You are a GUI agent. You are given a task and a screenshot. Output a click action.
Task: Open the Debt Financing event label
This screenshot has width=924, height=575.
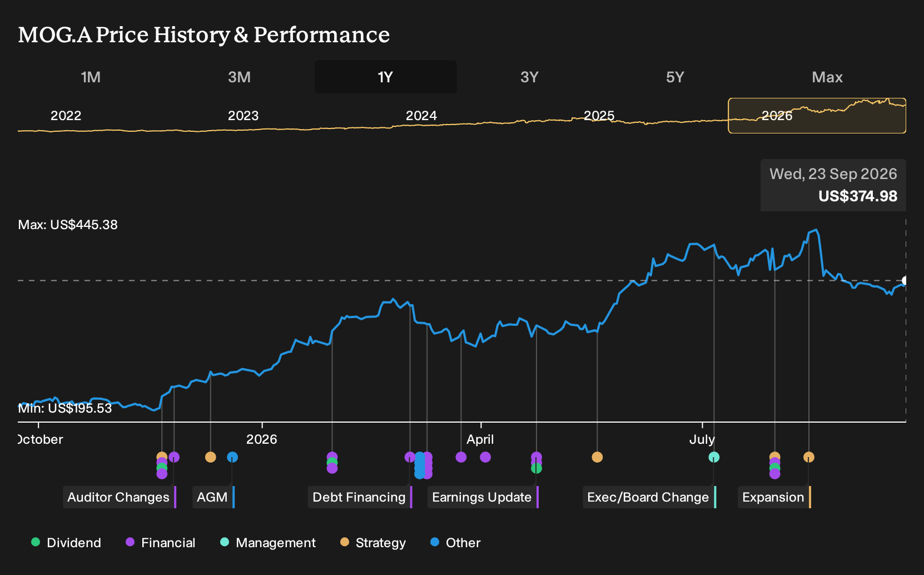(360, 497)
